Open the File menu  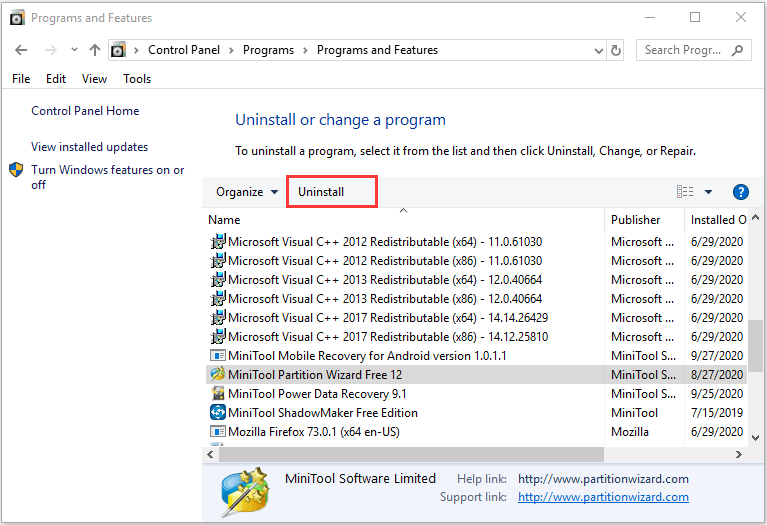[x=21, y=79]
